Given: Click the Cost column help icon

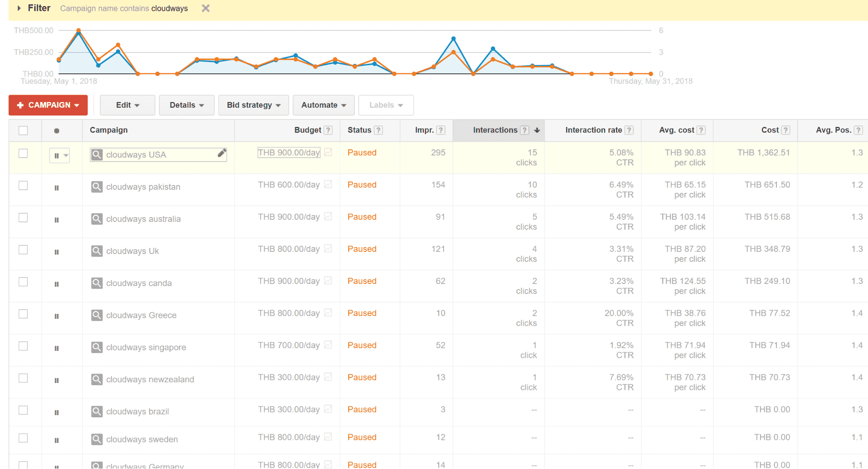Looking at the screenshot, I should (x=785, y=130).
